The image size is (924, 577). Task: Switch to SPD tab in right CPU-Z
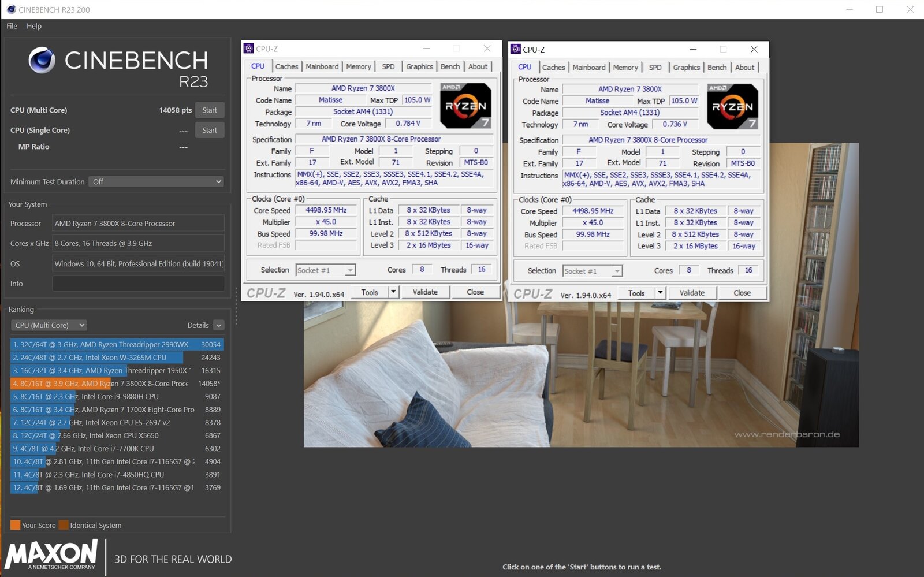point(655,68)
